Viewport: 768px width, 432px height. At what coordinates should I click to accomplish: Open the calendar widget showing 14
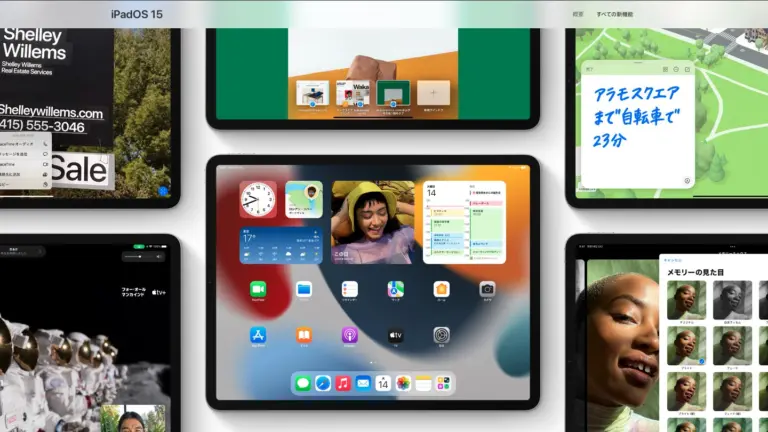pos(464,222)
